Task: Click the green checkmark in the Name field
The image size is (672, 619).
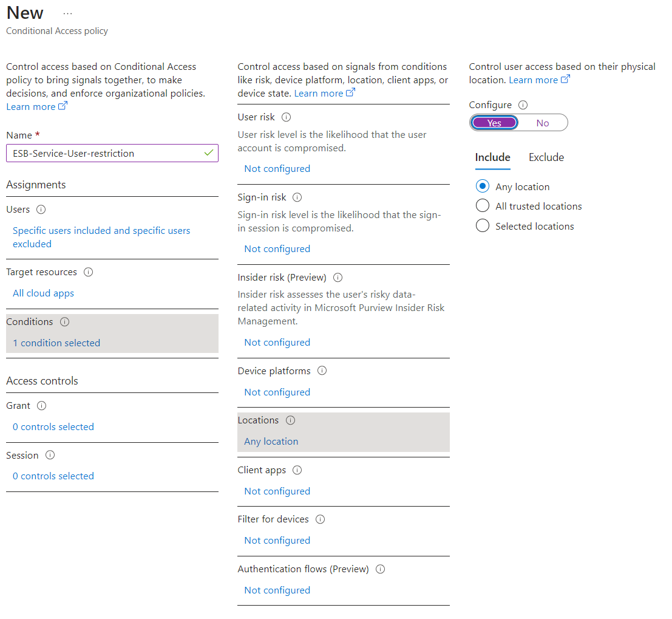Action: [x=209, y=153]
